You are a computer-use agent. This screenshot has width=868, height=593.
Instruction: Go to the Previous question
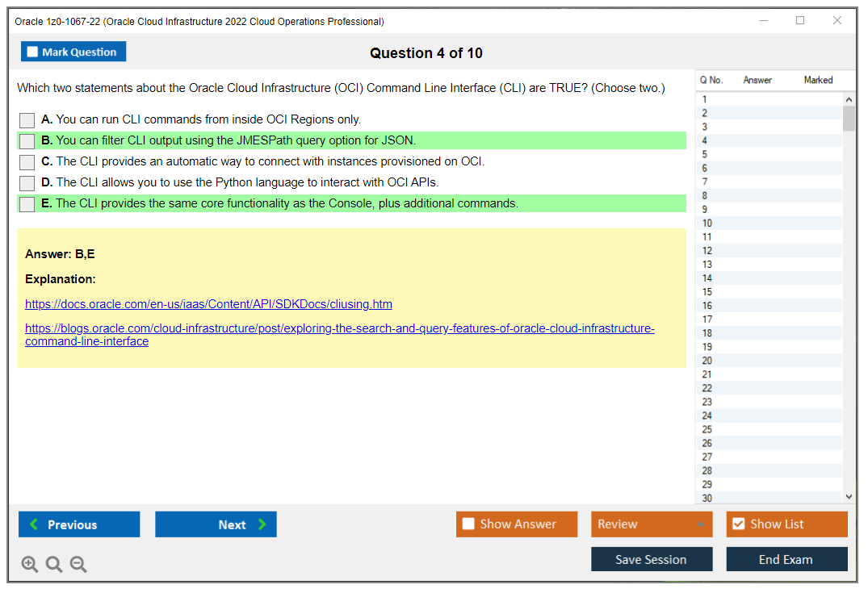tap(78, 524)
